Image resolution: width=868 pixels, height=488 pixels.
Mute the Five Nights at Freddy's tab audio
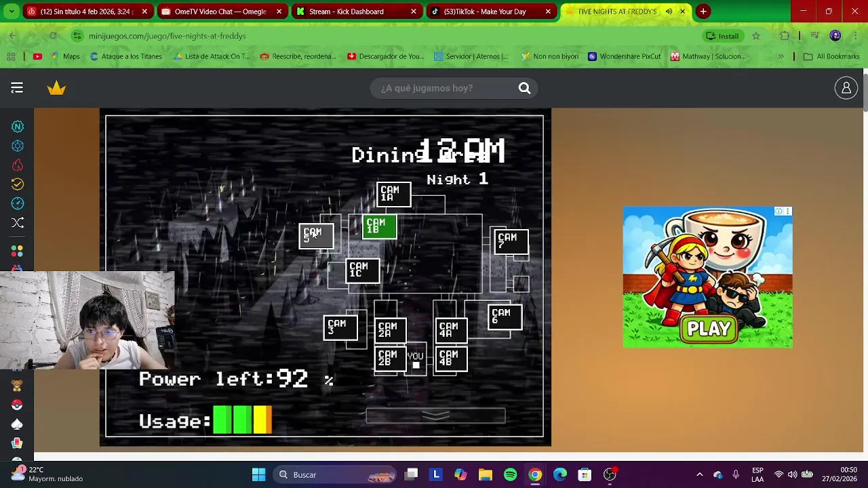[x=669, y=12]
